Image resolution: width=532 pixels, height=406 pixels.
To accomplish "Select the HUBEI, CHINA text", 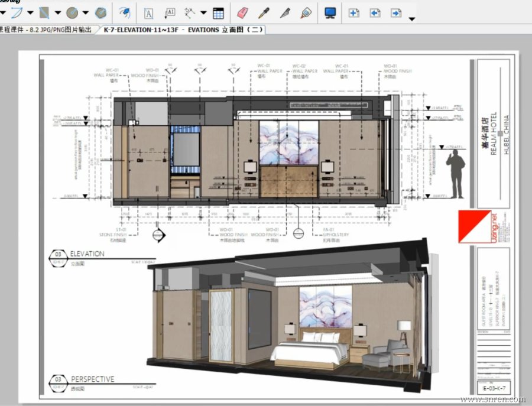I will [506, 135].
